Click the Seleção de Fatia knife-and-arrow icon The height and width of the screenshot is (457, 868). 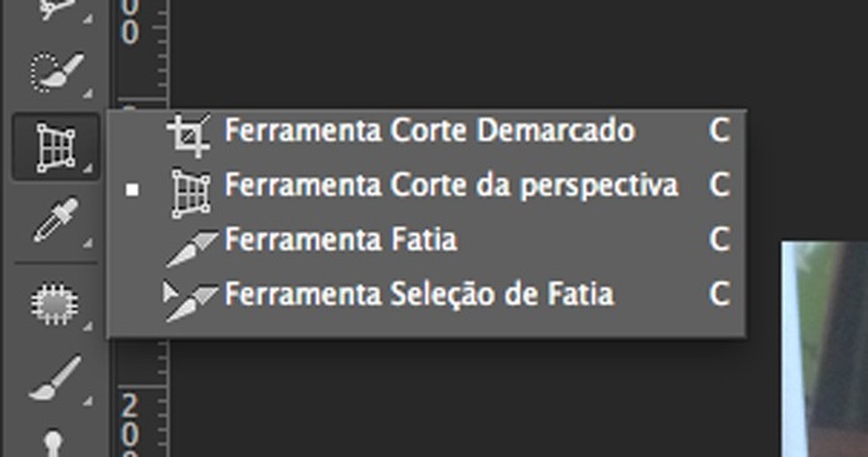190,299
